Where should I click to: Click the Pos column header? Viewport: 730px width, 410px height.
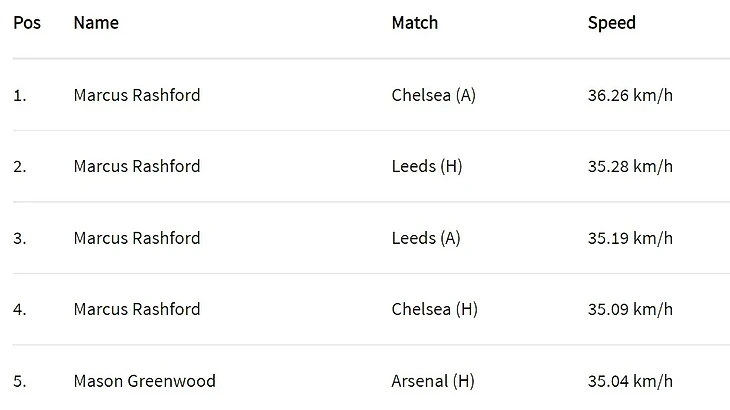click(x=27, y=23)
